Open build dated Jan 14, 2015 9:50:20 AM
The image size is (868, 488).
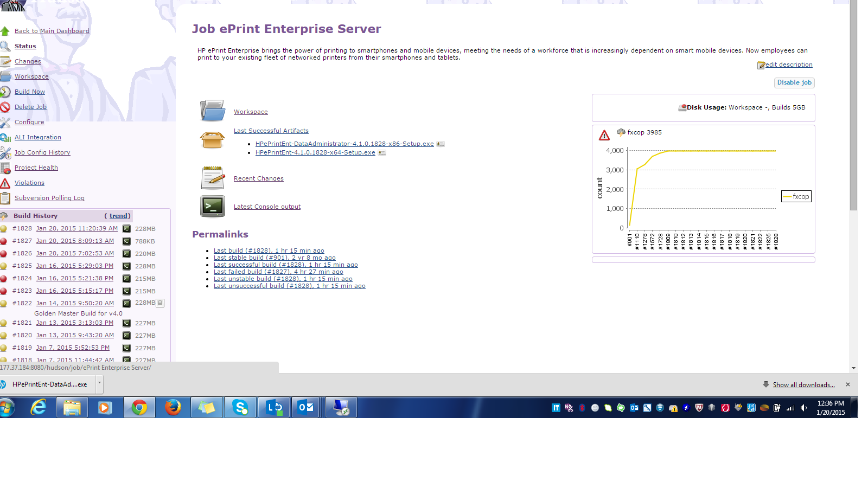click(x=75, y=303)
